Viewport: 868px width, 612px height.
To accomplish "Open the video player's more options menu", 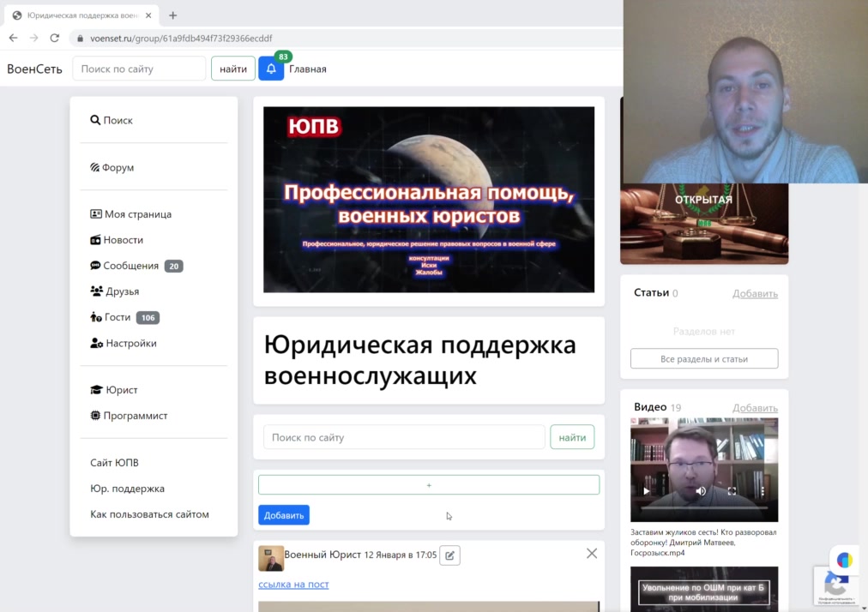I will click(762, 491).
